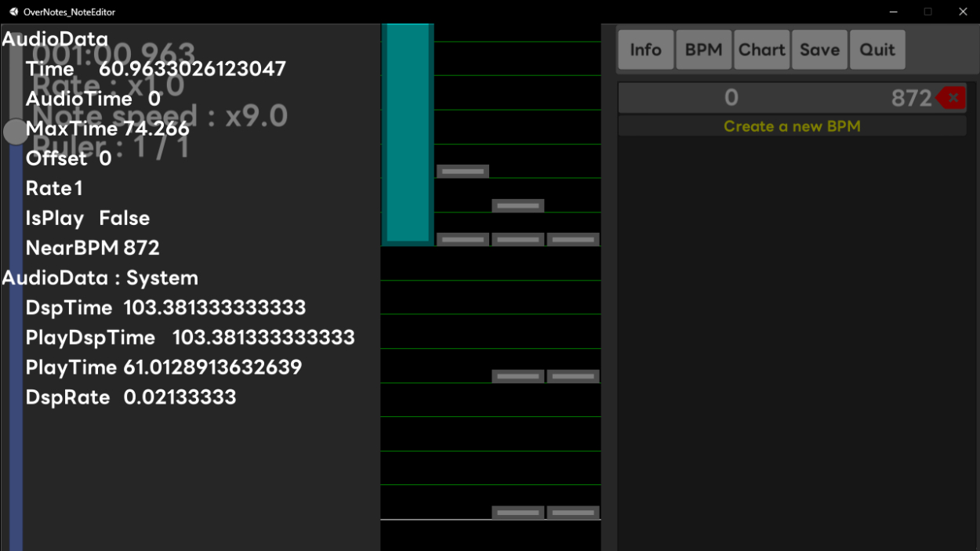The image size is (980, 551).
Task: Click the 872 BPM value field
Action: tap(910, 98)
